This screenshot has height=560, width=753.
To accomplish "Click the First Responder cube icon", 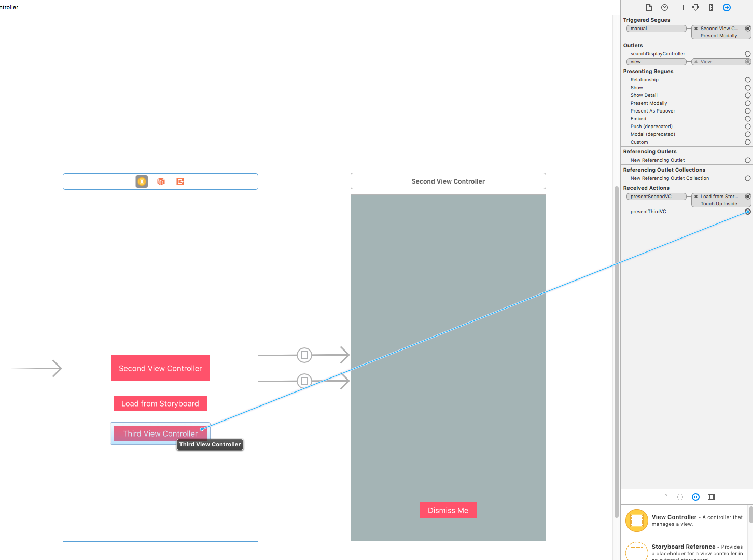I will 161,181.
